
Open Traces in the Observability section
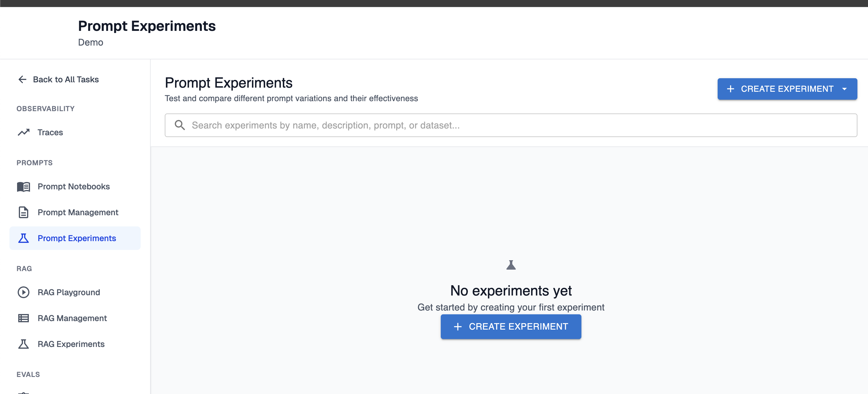[x=50, y=132]
